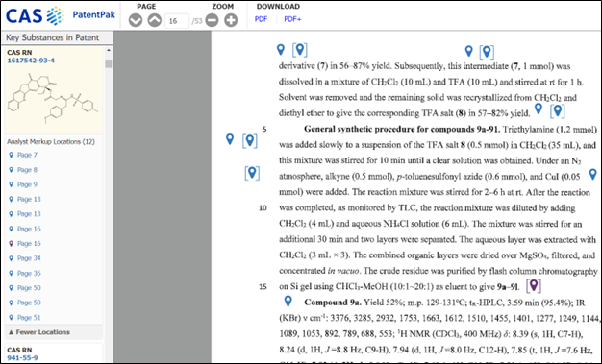The width and height of the screenshot is (602, 364).
Task: Click 'General synthetic procedure for compounds 9a-9l.' heading
Action: (402, 130)
